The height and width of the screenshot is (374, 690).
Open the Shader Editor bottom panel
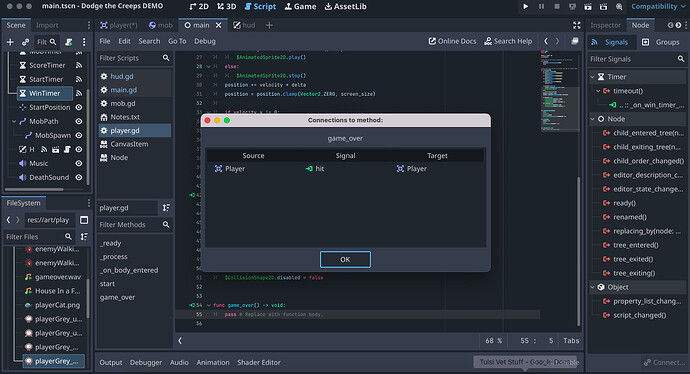pos(259,362)
